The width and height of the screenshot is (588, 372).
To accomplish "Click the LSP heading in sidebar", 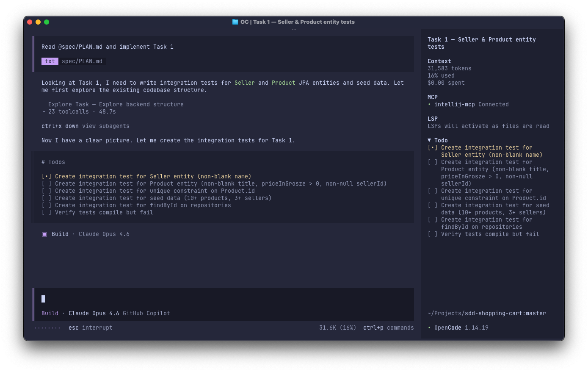I will 433,119.
